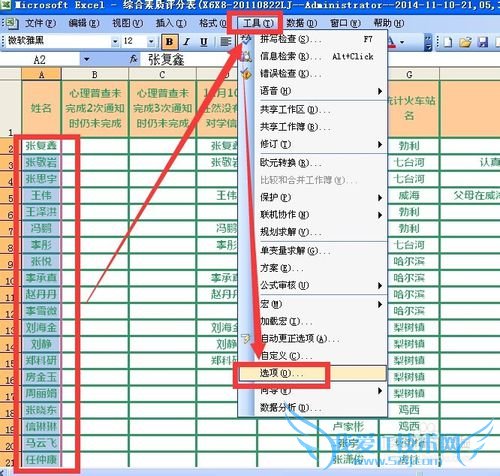Open the 格式(O) menu
Screen dimensions: 500x476
click(213, 23)
